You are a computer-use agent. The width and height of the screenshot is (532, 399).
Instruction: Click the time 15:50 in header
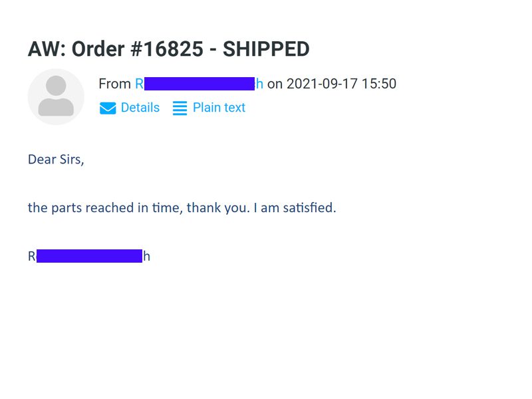379,84
